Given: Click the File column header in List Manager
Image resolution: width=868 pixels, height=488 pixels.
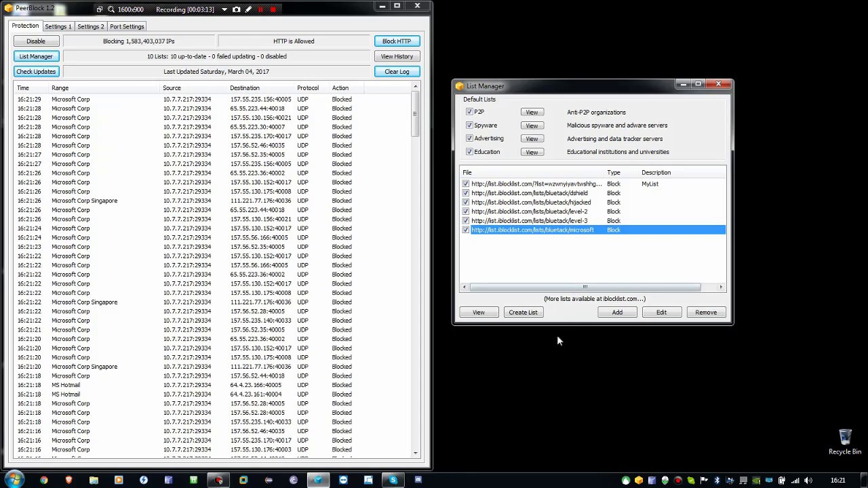Looking at the screenshot, I should pos(532,173).
